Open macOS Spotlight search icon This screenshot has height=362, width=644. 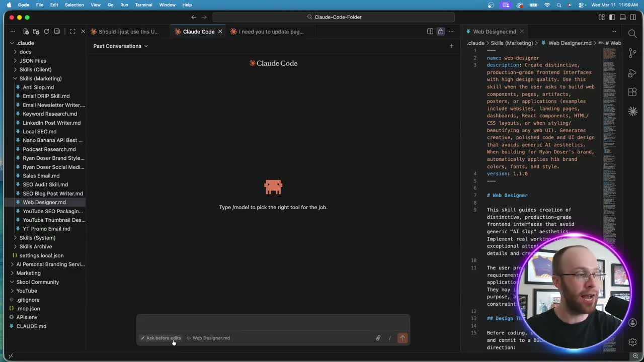point(558,5)
